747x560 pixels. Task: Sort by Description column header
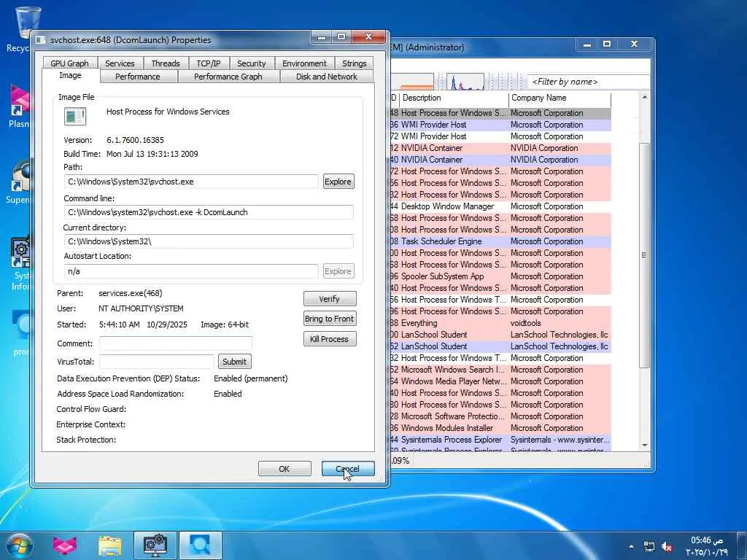[x=453, y=98]
